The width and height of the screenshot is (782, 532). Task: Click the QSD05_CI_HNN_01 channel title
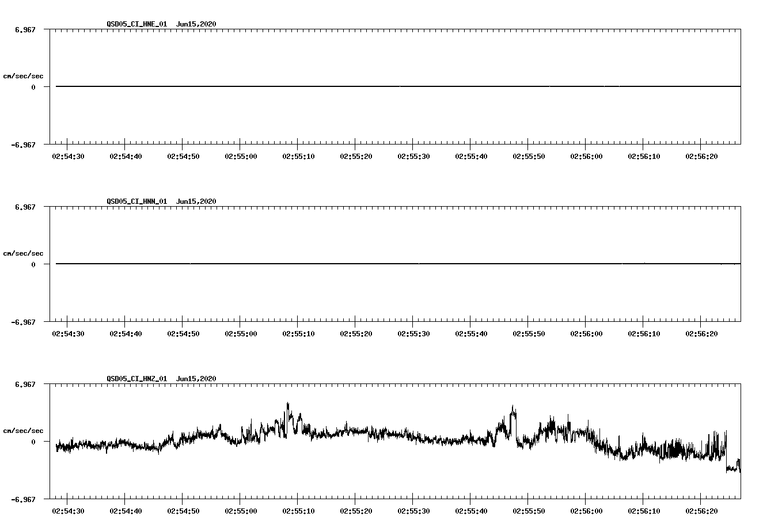coord(137,202)
